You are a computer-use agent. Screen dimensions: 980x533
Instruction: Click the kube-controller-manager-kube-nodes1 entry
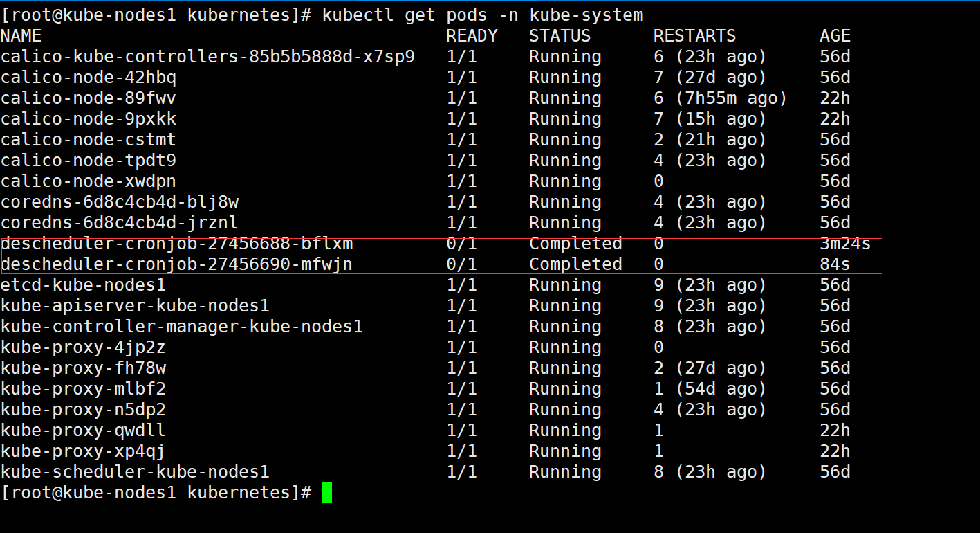[x=182, y=327]
